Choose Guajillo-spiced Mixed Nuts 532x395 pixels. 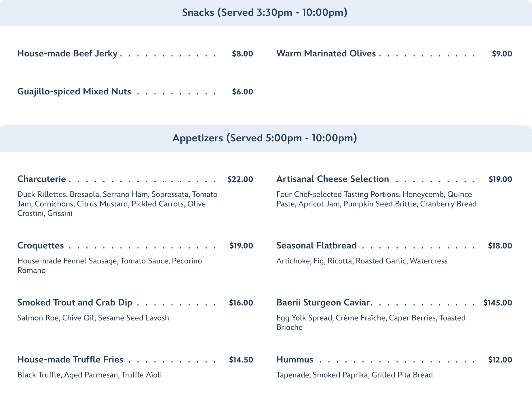click(74, 92)
